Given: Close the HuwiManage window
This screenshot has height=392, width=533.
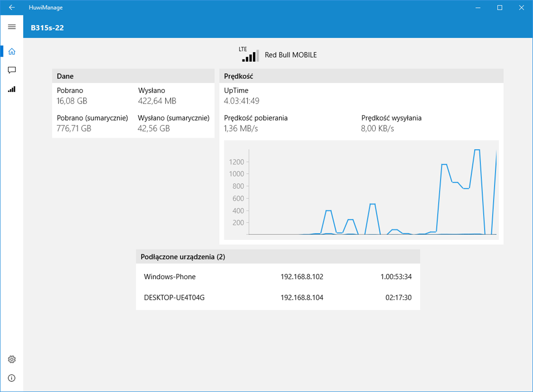Looking at the screenshot, I should tap(521, 7).
